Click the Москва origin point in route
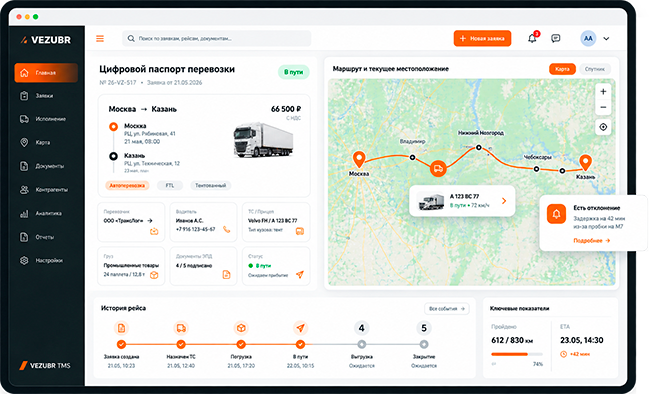 113,127
